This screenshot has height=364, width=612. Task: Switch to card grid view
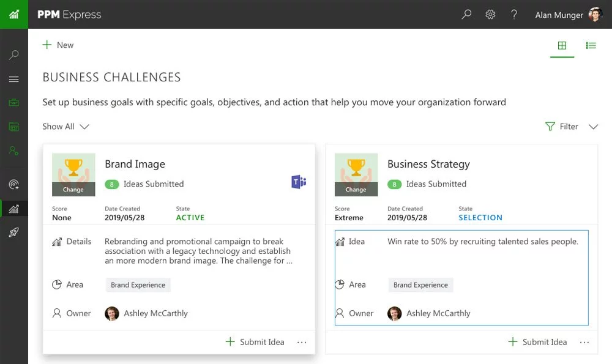point(562,46)
